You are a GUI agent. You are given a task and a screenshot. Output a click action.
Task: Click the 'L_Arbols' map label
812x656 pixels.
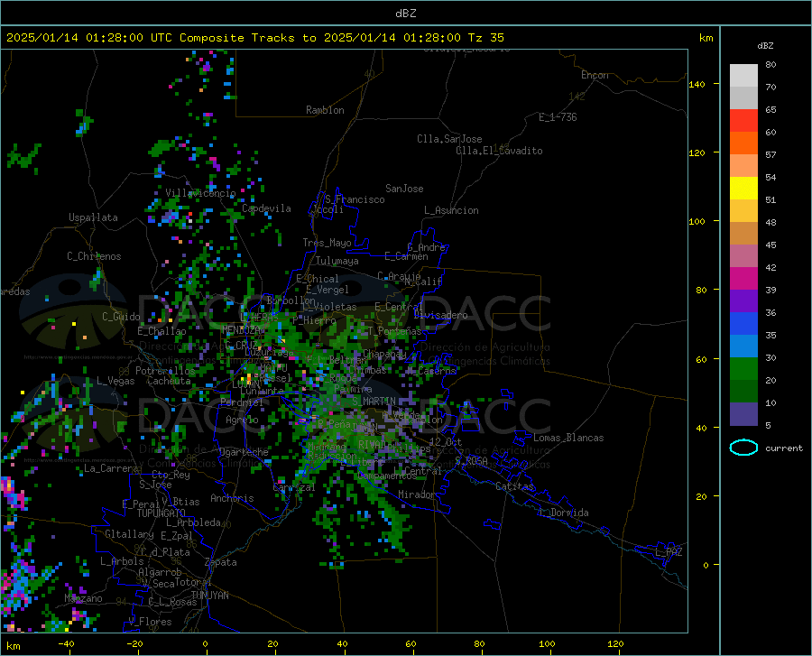pyautogui.click(x=122, y=561)
